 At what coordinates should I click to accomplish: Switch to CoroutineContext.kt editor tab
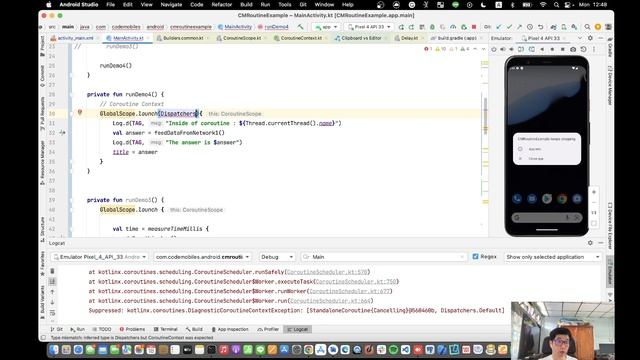click(301, 38)
